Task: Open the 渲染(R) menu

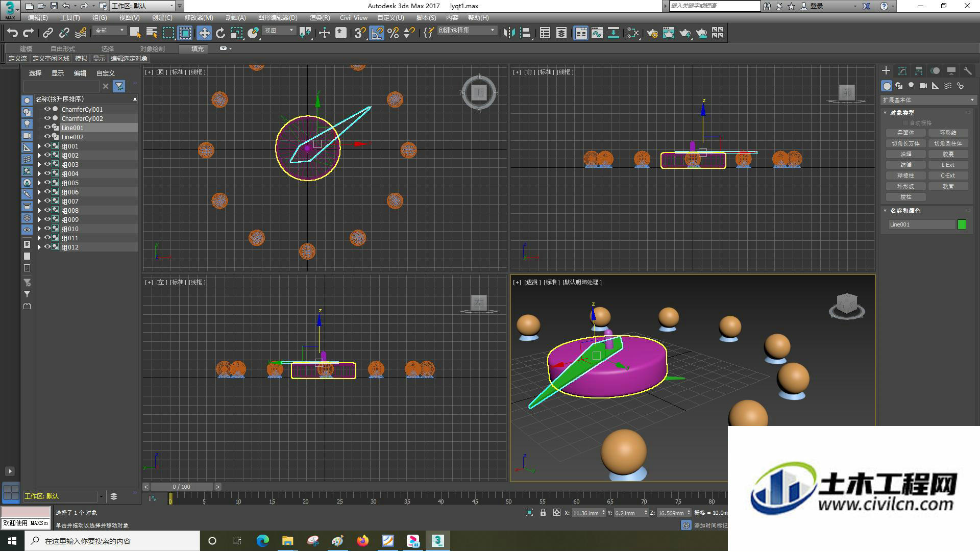Action: 320,18
